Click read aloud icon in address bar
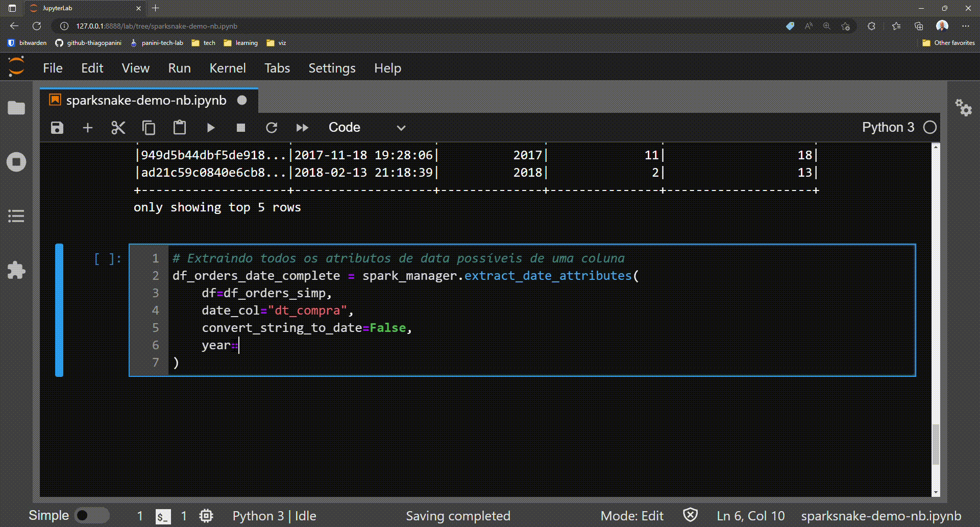Screen dimensions: 980x527 (x=808, y=26)
